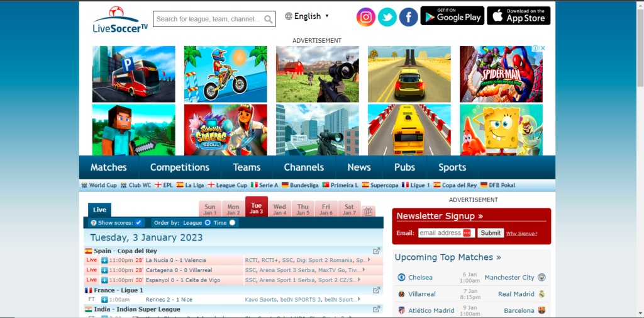Select Order by Time radio button
Image resolution: width=644 pixels, height=318 pixels.
click(232, 222)
